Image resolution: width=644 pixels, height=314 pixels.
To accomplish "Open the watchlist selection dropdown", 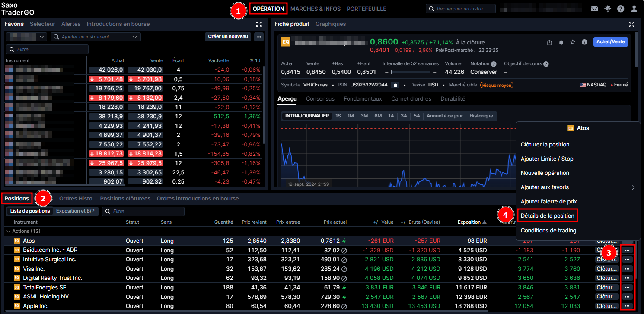I will [x=26, y=37].
